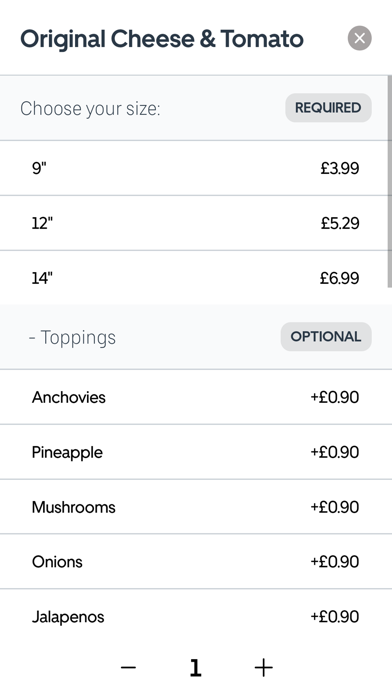Click the £6.99 price for 14"

point(340,278)
